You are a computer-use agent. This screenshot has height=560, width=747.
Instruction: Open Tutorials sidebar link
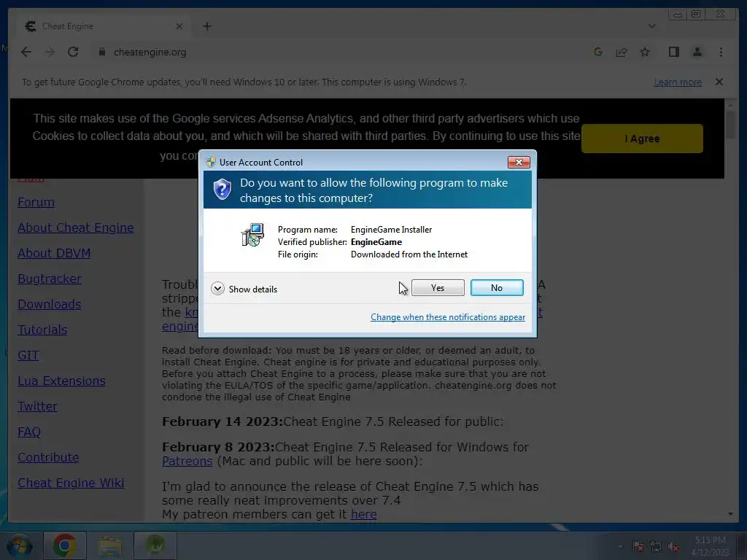click(42, 330)
